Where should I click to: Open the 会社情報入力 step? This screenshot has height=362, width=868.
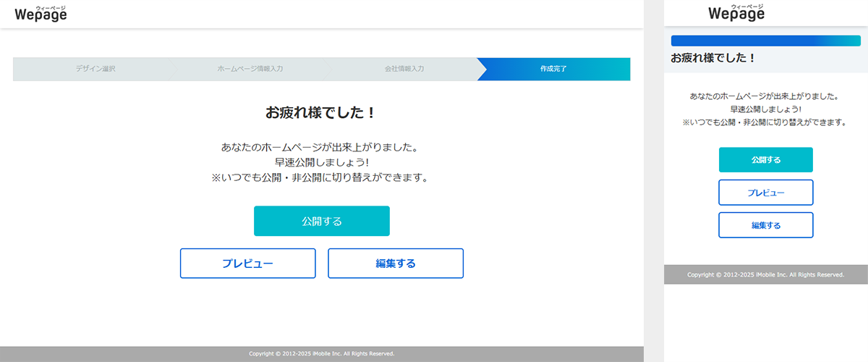404,69
